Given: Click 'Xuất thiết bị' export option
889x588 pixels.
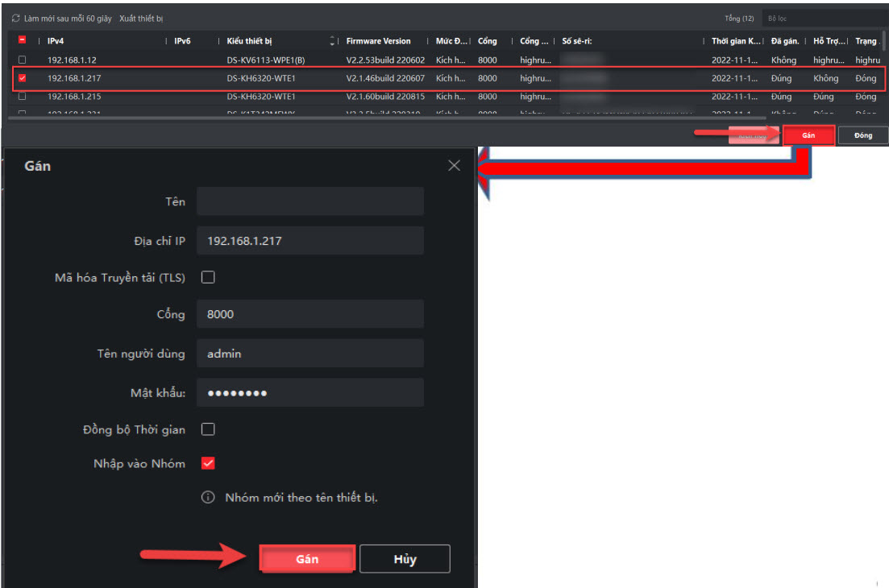Looking at the screenshot, I should 141,18.
